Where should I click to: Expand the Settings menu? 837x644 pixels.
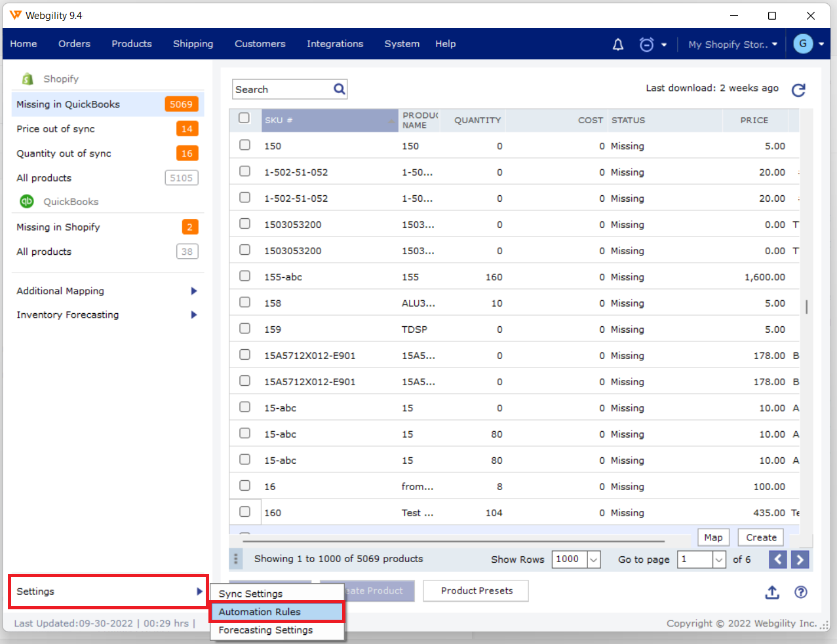tap(108, 592)
